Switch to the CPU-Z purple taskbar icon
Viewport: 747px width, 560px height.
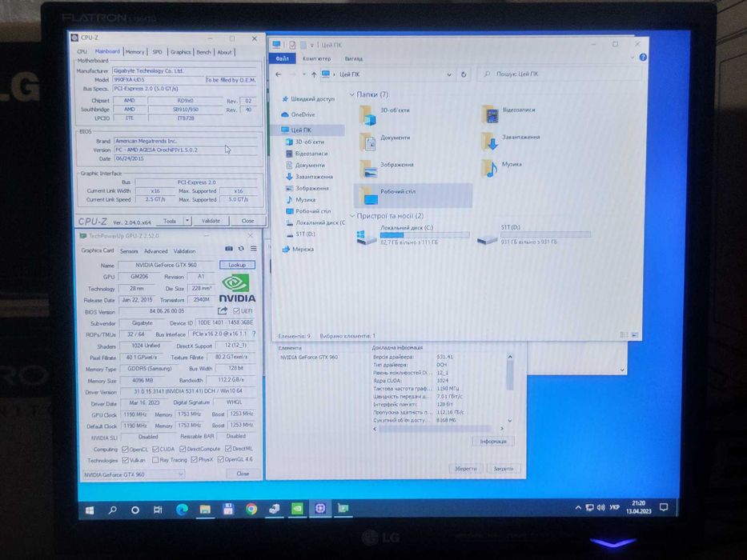320,509
